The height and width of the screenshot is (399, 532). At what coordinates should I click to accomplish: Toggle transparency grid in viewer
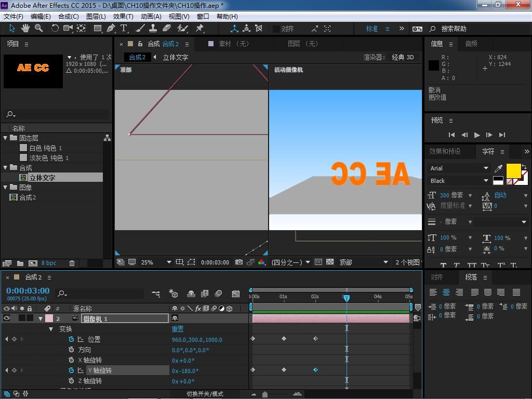[330, 262]
